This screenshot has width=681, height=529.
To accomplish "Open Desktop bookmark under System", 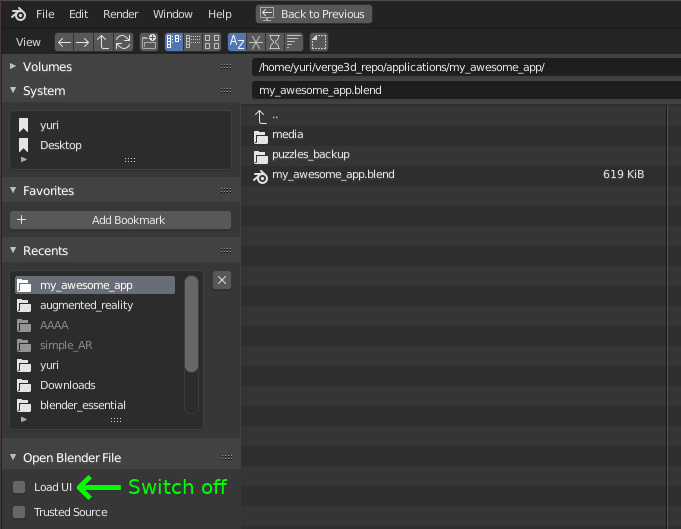I will (120, 145).
